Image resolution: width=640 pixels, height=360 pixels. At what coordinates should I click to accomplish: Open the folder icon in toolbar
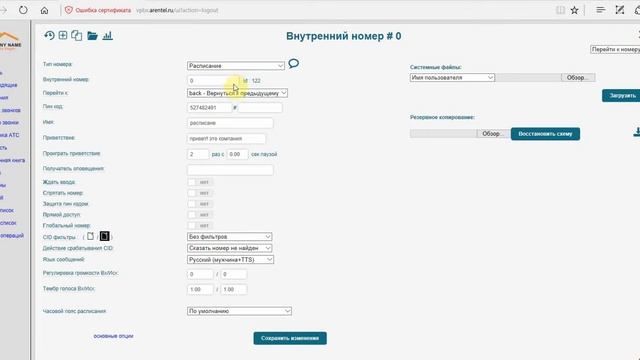[x=92, y=36]
